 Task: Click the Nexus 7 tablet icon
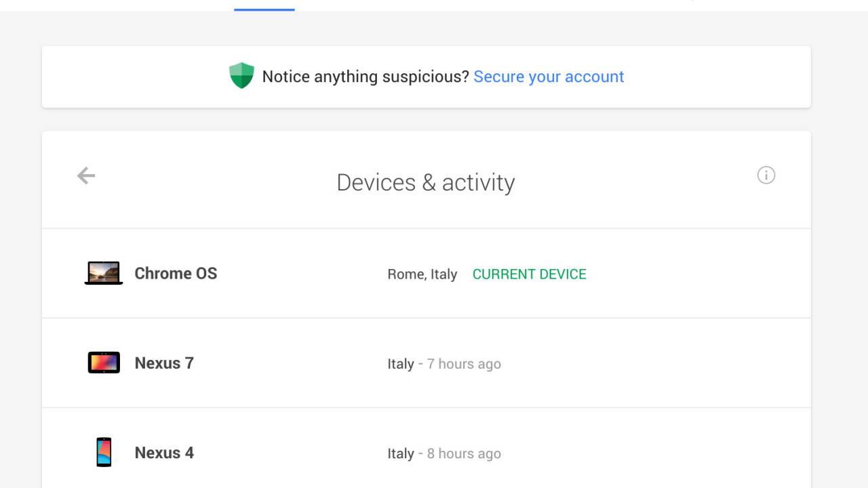click(104, 363)
